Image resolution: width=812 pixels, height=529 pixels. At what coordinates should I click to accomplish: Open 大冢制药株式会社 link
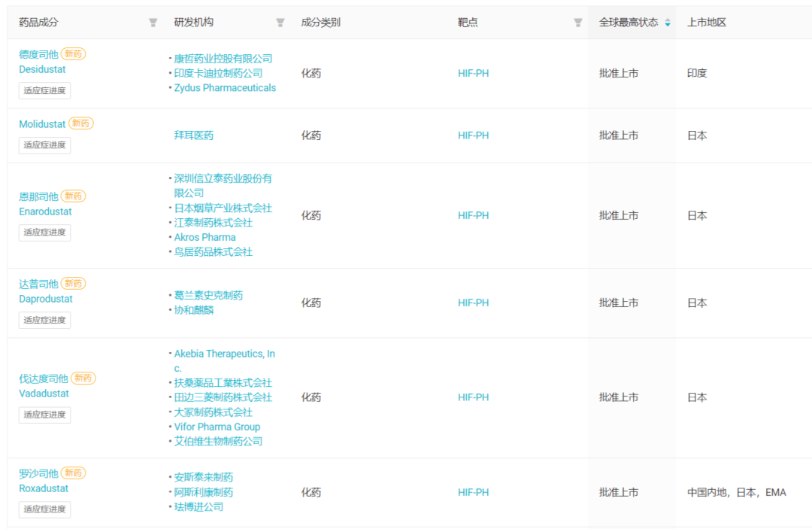tap(214, 412)
